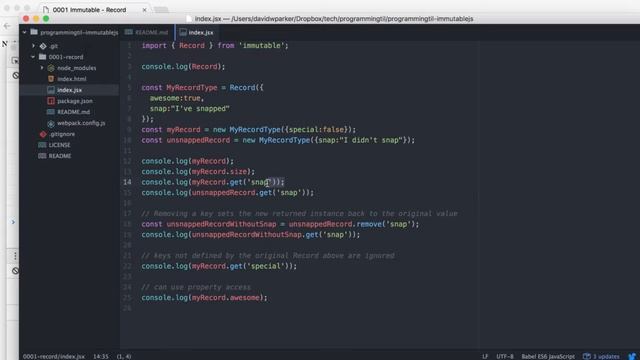
Task: Click the HTML5 icon beside index.html
Action: point(51,79)
